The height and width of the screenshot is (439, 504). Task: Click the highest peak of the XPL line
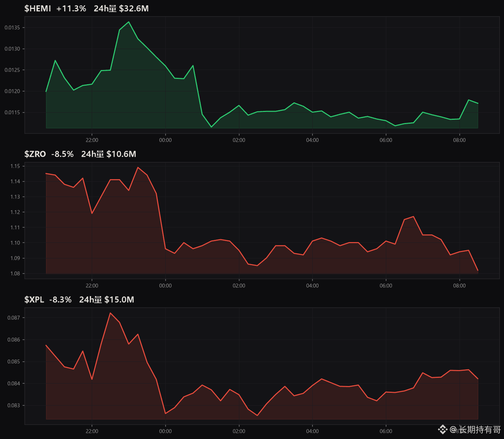point(110,313)
